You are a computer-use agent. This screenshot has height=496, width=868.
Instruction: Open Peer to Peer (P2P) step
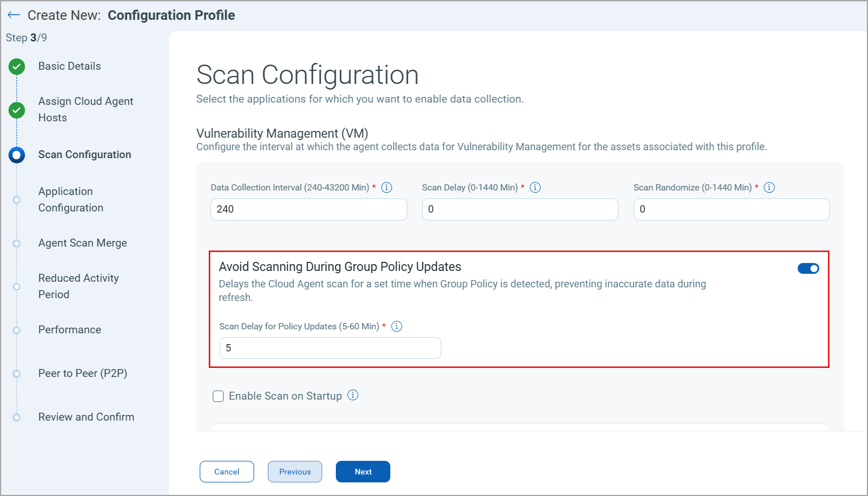[x=83, y=374]
